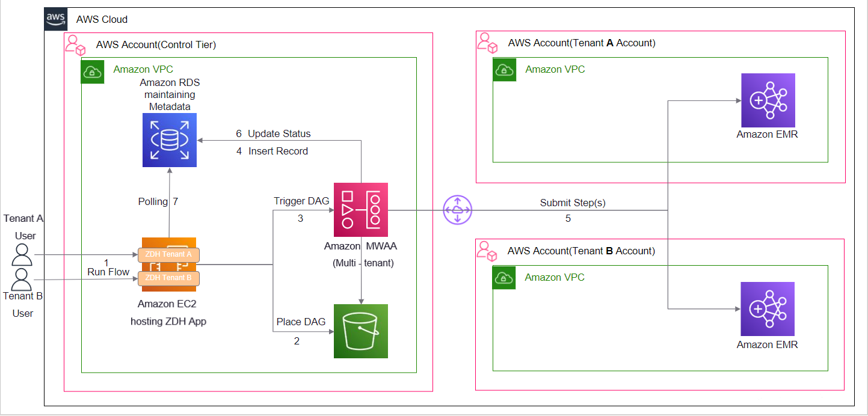Click the Tenant A Account account icon

[x=487, y=42]
